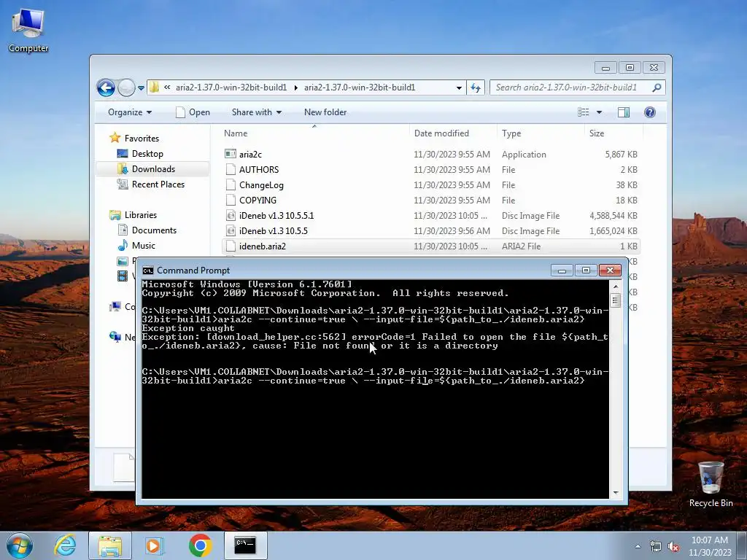The image size is (747, 560).
Task: Minimize the Command Prompt window
Action: (x=562, y=271)
